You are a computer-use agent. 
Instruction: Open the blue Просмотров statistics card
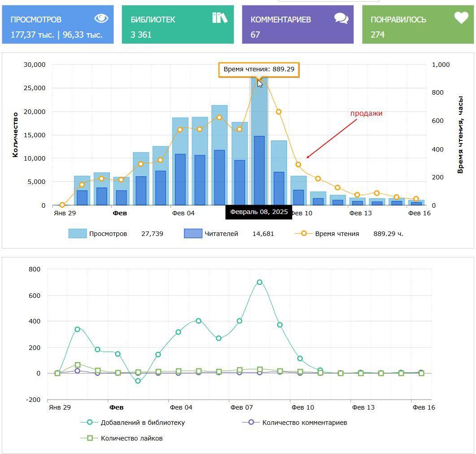(58, 25)
